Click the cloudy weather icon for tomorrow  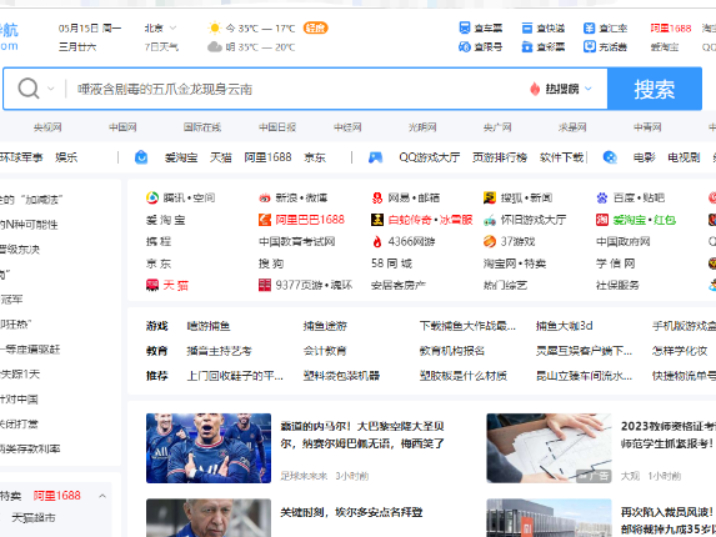[215, 47]
